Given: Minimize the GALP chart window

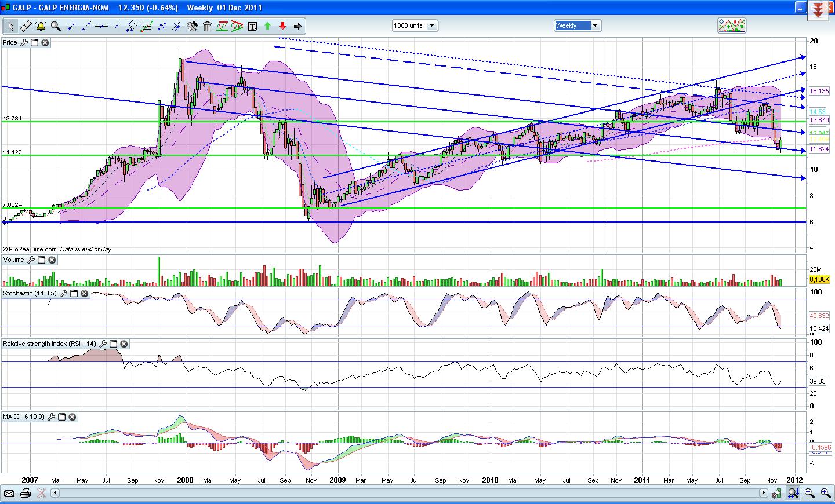Looking at the screenshot, I should click(x=801, y=8).
